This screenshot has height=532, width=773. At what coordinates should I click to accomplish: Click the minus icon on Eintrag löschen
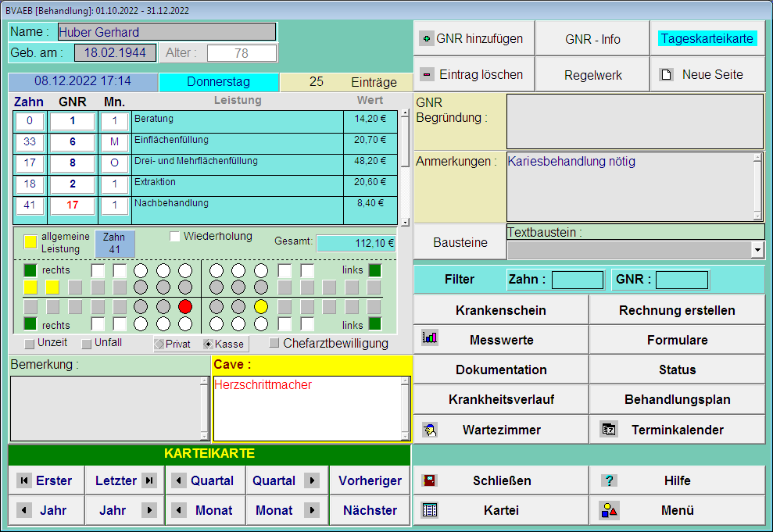[x=426, y=75]
